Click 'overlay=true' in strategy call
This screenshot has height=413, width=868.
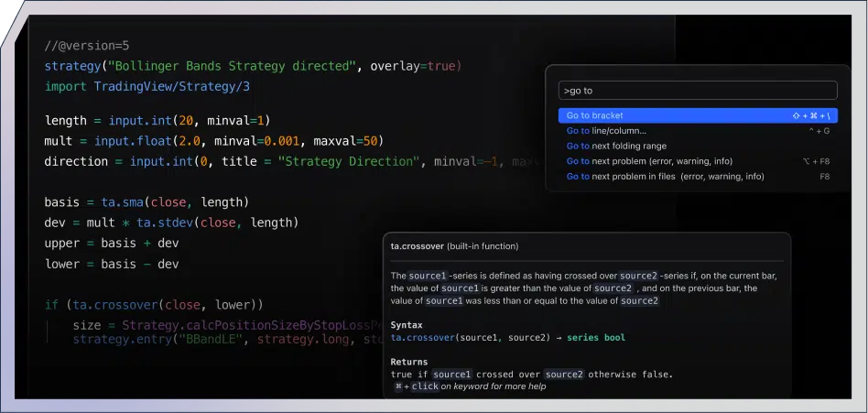coord(413,67)
